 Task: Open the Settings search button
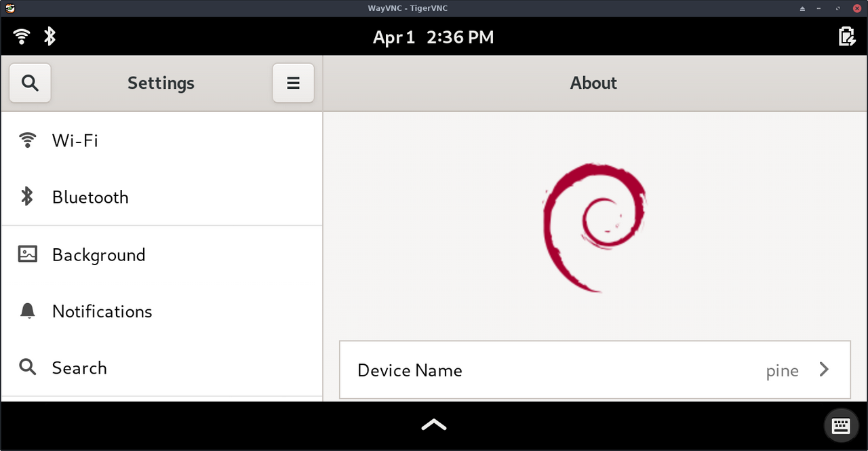pyautogui.click(x=30, y=83)
